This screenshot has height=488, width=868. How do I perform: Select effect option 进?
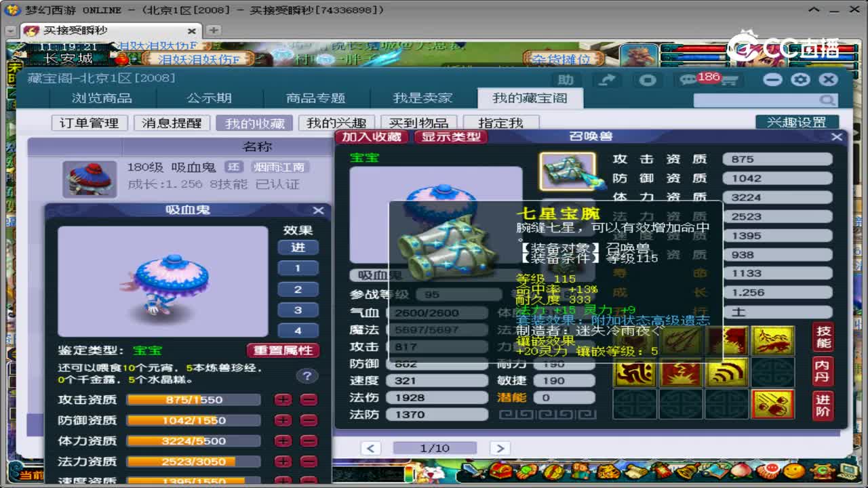298,247
